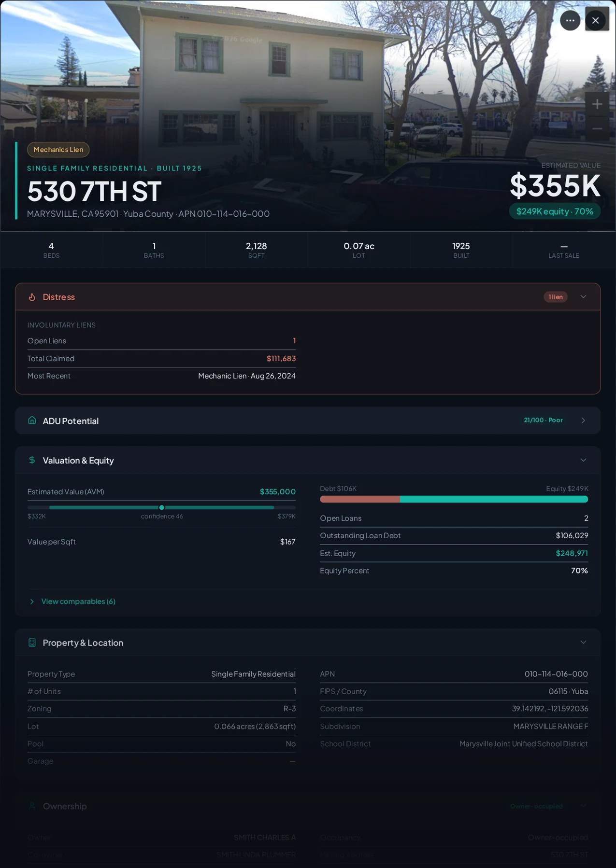Image resolution: width=616 pixels, height=868 pixels.
Task: Collapse the Valuation & Equity section
Action: 583,460
